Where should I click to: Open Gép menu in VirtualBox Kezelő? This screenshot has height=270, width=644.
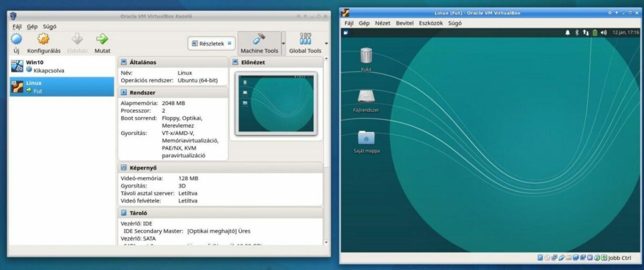(x=32, y=26)
